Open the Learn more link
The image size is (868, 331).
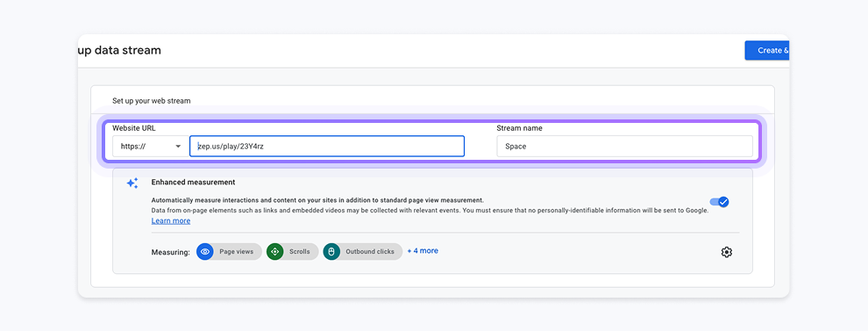[170, 220]
